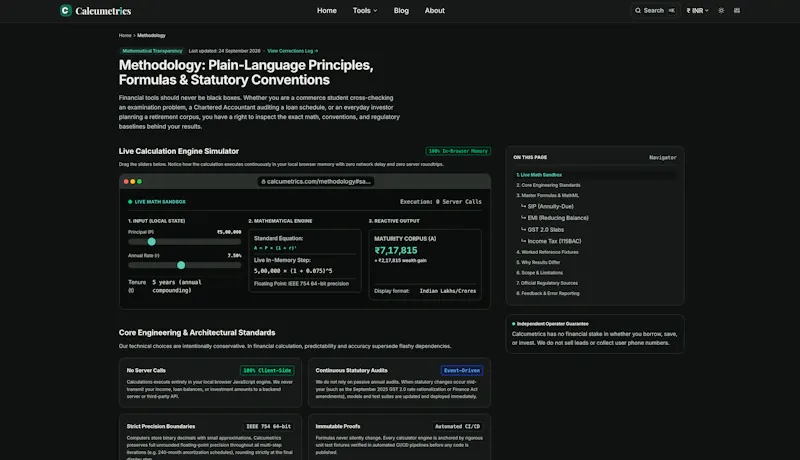Click the Independent Operator Guarantee title
Image resolution: width=800 pixels, height=460 pixels.
coord(553,324)
